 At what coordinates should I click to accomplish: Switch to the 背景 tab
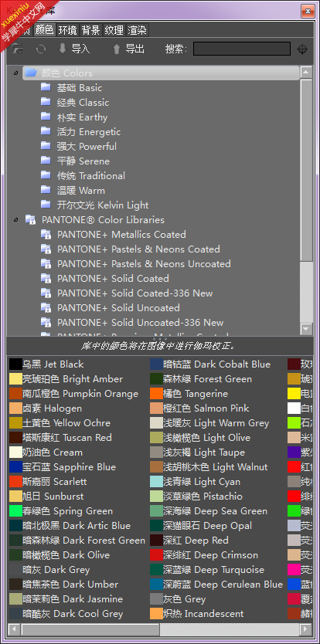coord(90,30)
